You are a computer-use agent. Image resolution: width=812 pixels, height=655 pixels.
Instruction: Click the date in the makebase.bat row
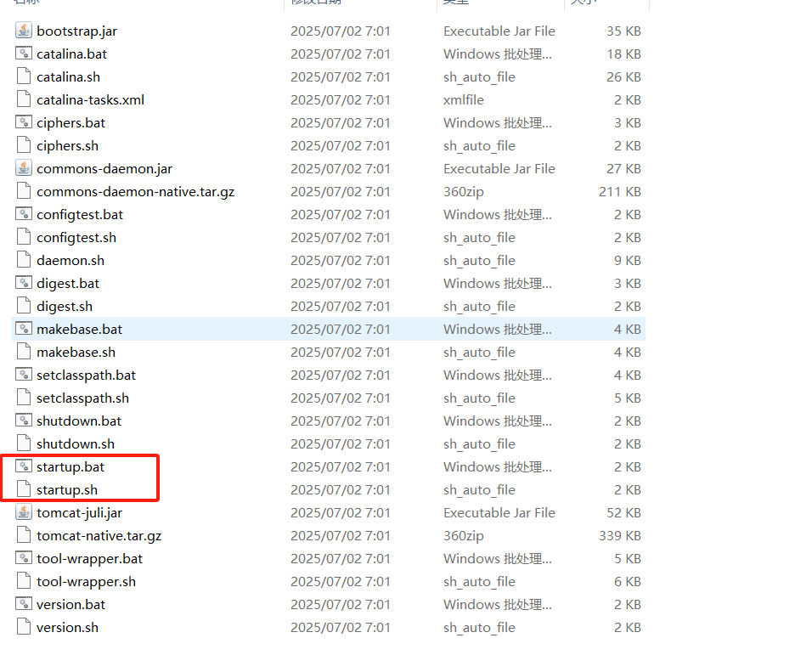341,330
